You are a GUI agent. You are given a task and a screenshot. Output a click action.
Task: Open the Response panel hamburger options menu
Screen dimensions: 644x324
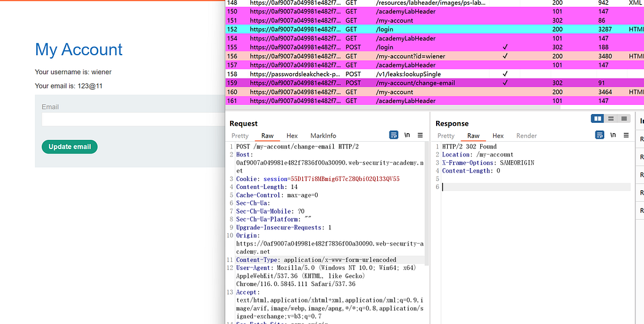click(626, 135)
